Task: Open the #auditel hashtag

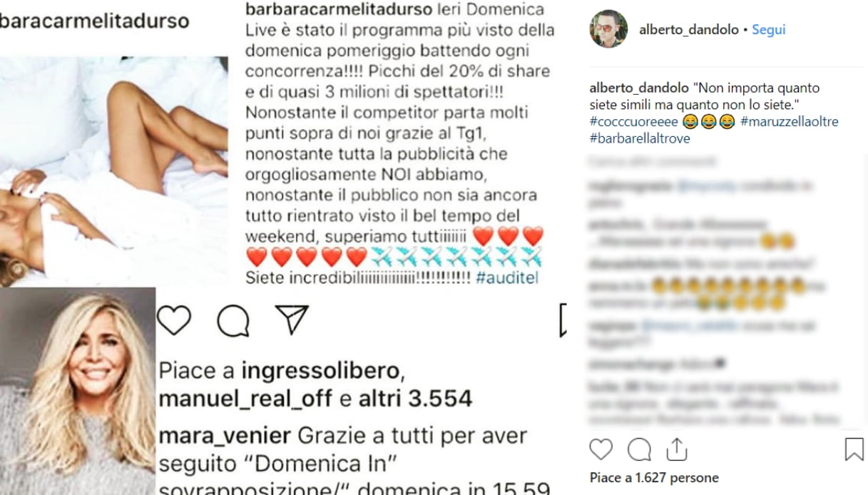Action: [506, 277]
